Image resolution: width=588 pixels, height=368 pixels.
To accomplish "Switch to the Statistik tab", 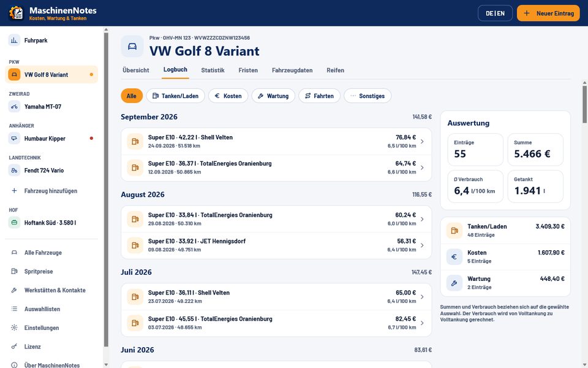I will click(213, 70).
